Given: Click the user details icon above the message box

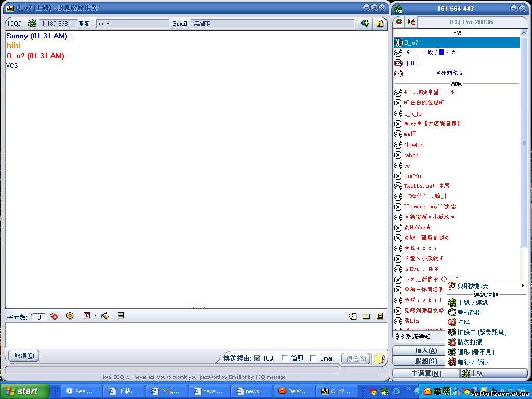Looking at the screenshot, I should tap(353, 316).
